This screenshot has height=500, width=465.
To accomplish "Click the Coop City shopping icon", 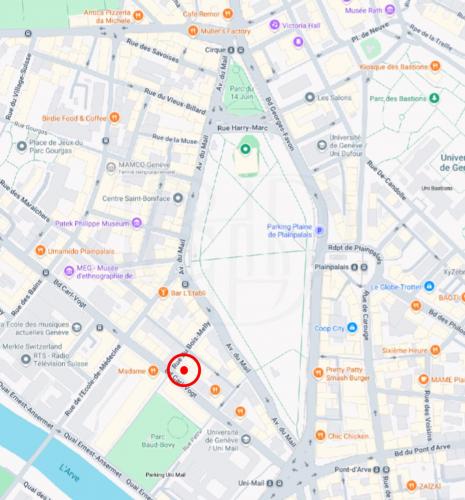I will [x=352, y=328].
